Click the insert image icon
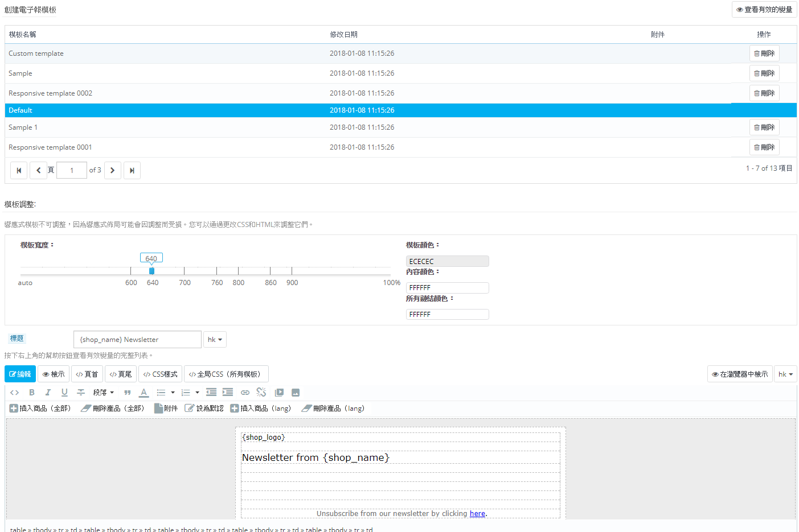The height and width of the screenshot is (532, 799). coord(296,393)
